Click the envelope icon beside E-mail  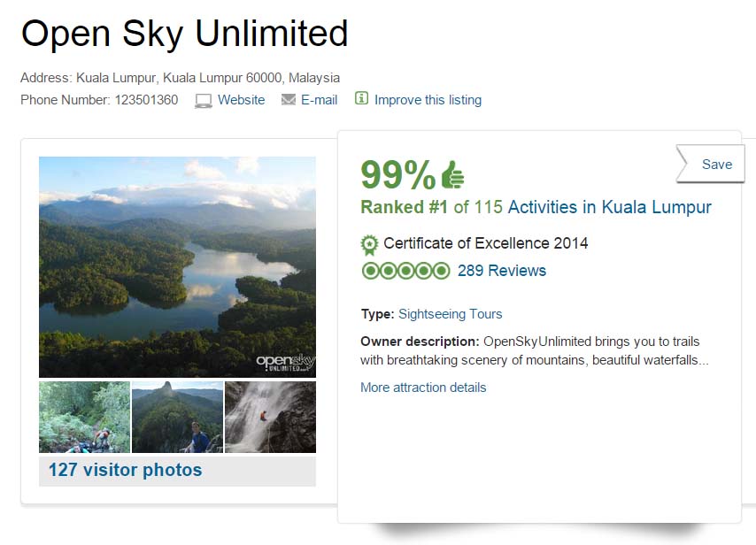[x=288, y=100]
